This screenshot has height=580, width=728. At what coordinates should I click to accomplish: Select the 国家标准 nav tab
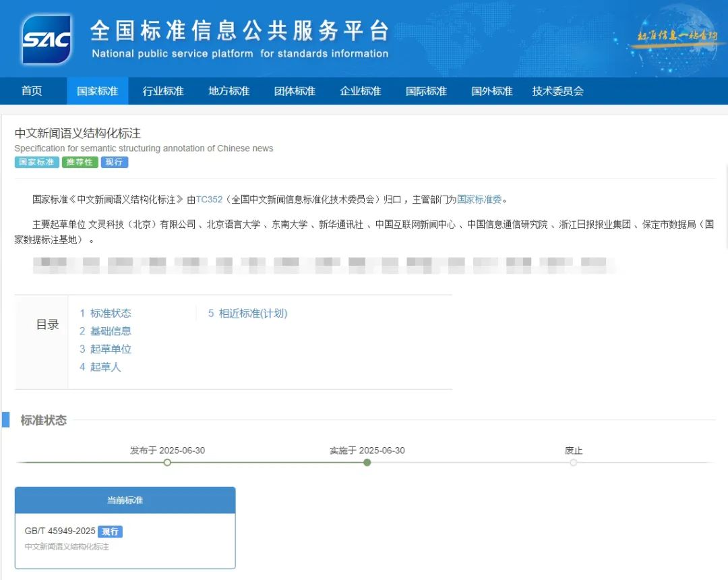tap(97, 91)
